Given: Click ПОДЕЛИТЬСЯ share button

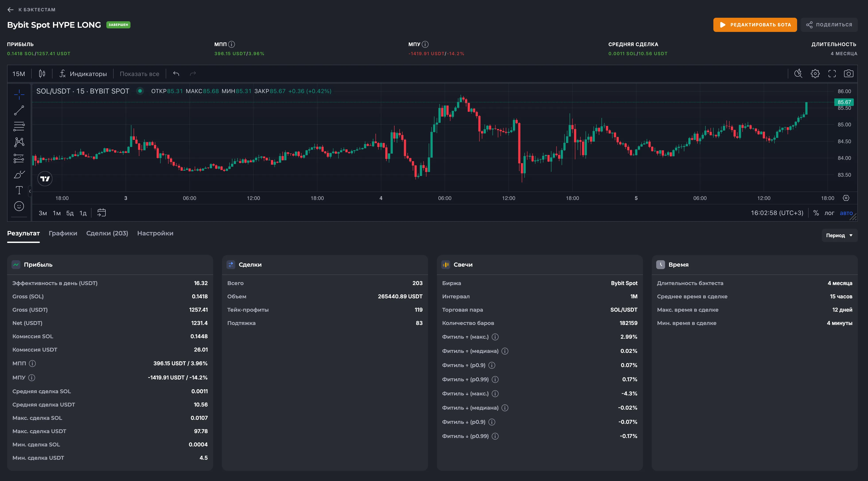Looking at the screenshot, I should click(x=829, y=25).
